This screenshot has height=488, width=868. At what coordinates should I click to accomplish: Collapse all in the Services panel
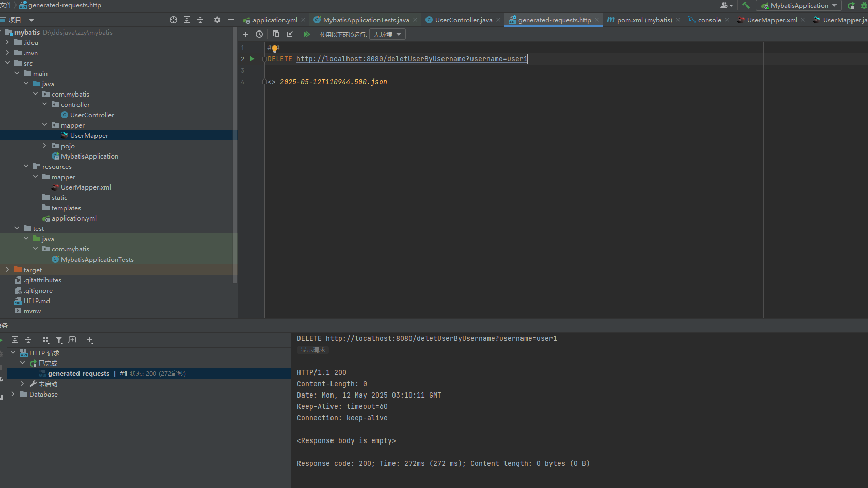tap(28, 340)
